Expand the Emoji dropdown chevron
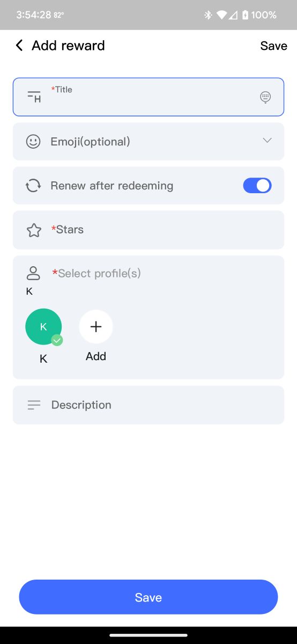Screen dimensions: 297x644 (x=267, y=141)
